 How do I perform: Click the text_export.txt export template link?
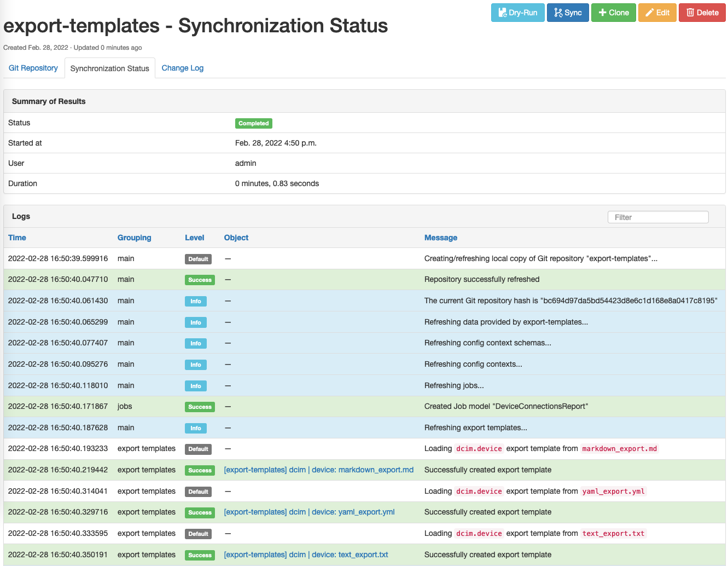[x=306, y=555]
